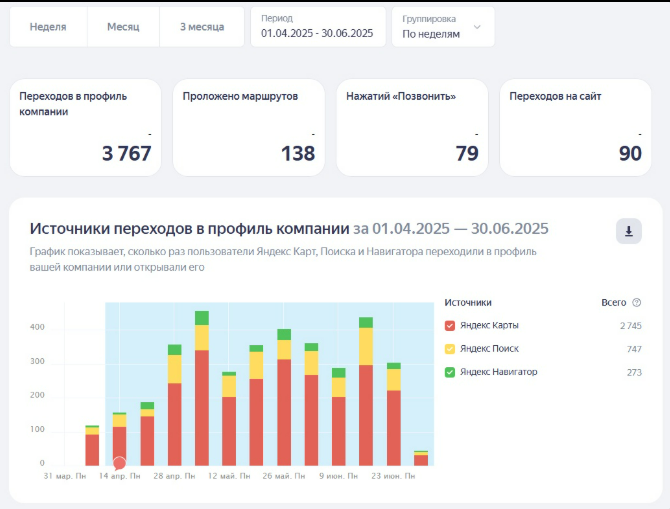Open the Группировка dropdown
Screen dimensions: 670x509
[x=443, y=27]
